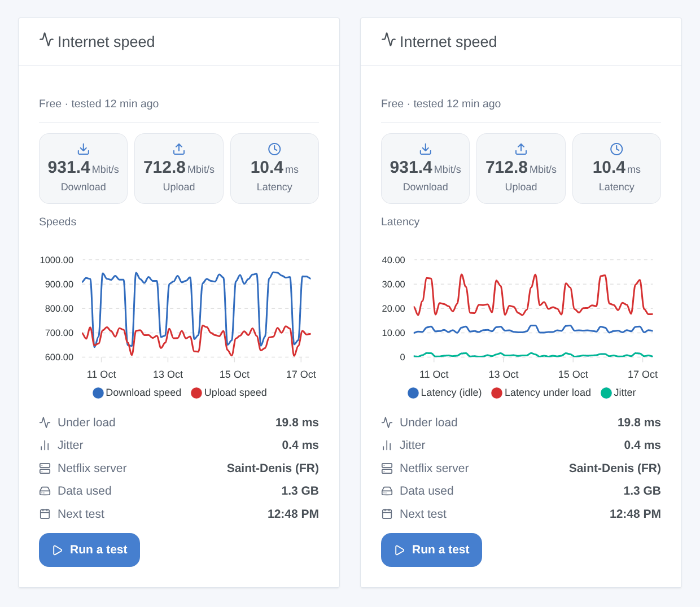This screenshot has height=607, width=700.
Task: Click '11 Oct' axis label on Latency chart
Action: [434, 374]
